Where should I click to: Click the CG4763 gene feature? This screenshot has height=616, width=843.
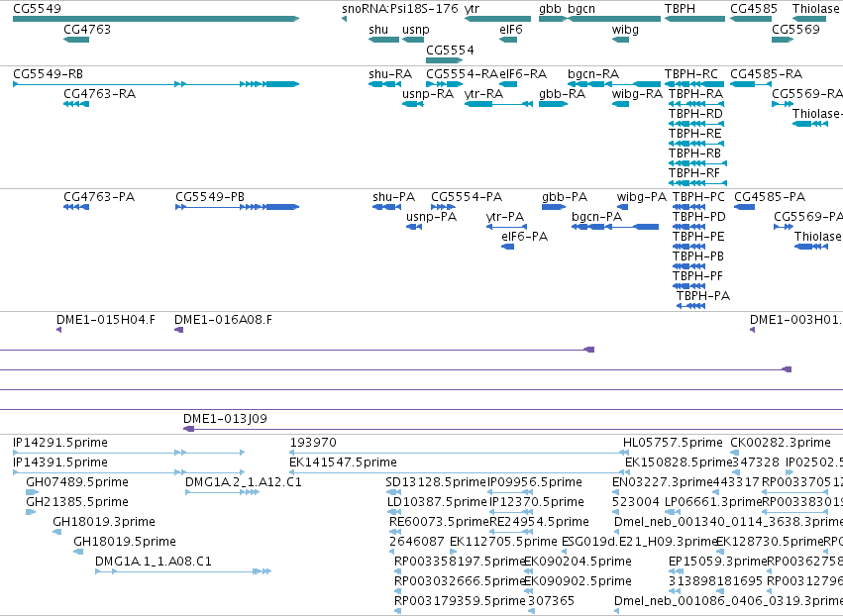click(76, 40)
